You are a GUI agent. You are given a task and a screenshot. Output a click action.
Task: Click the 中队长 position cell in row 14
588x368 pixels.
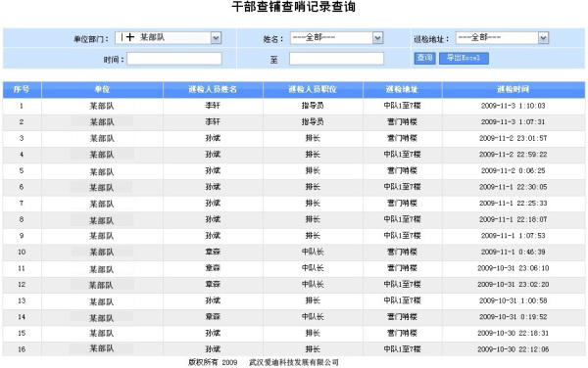pyautogui.click(x=313, y=317)
